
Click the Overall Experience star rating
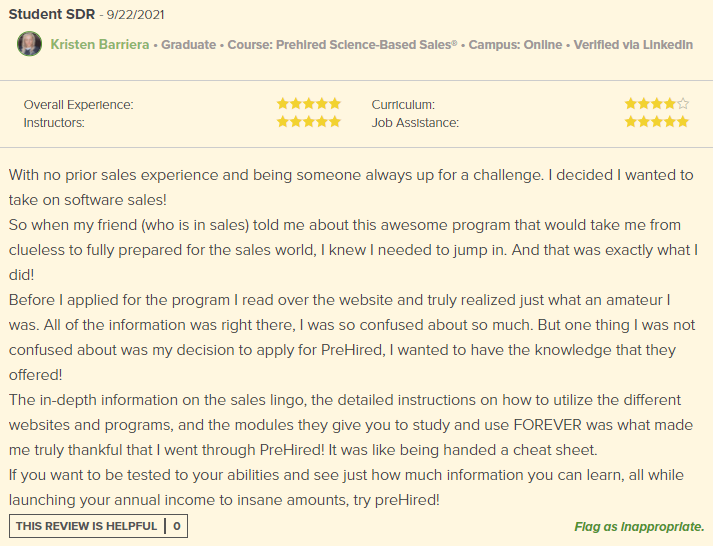[308, 104]
